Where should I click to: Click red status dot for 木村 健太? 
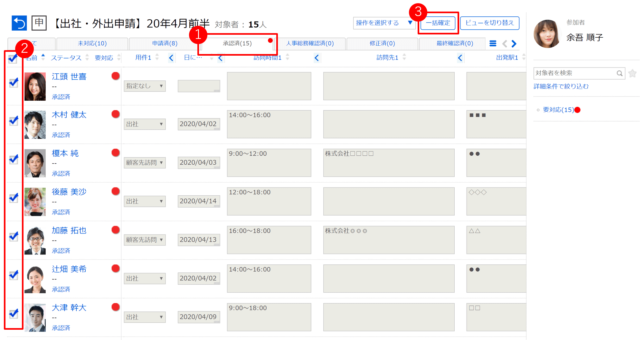click(116, 114)
